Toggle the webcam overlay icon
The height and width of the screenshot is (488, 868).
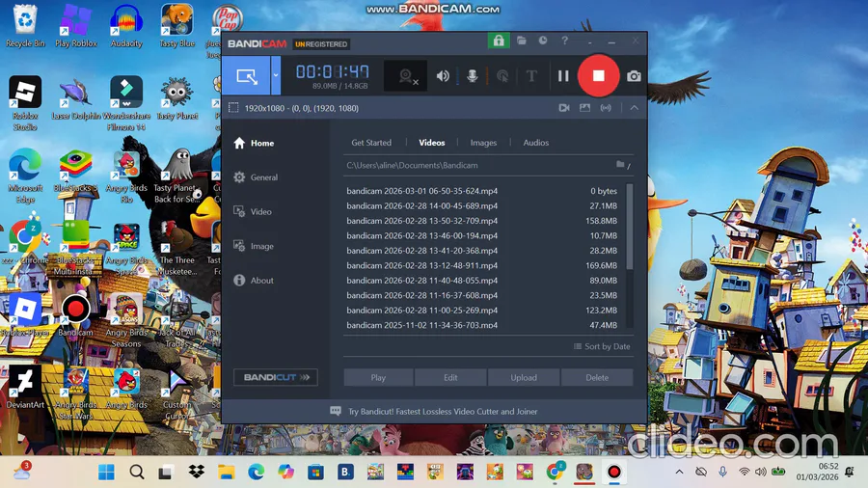pyautogui.click(x=406, y=76)
